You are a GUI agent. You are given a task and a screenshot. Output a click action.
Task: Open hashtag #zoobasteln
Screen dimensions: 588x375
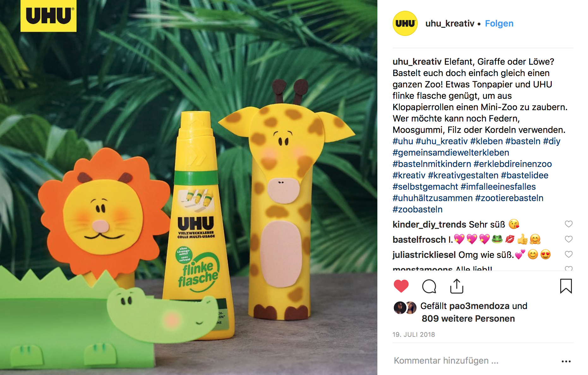click(x=417, y=209)
